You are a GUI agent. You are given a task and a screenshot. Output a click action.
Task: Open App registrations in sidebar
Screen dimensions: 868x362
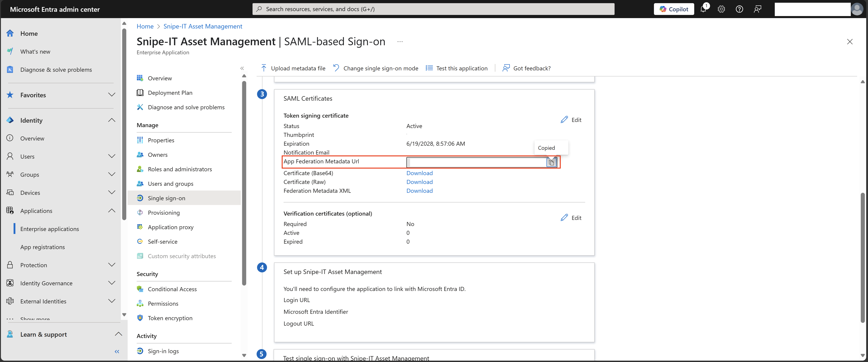pos(43,247)
